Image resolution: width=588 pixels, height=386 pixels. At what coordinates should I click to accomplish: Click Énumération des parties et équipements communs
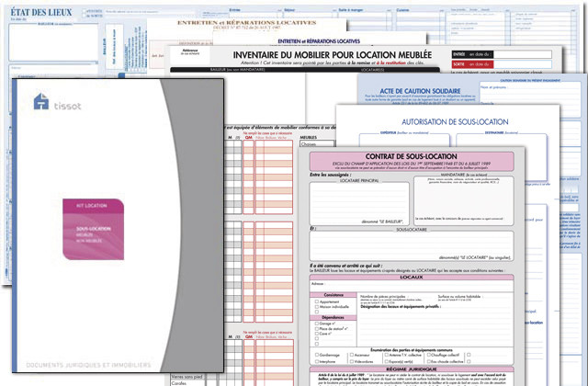click(412, 349)
